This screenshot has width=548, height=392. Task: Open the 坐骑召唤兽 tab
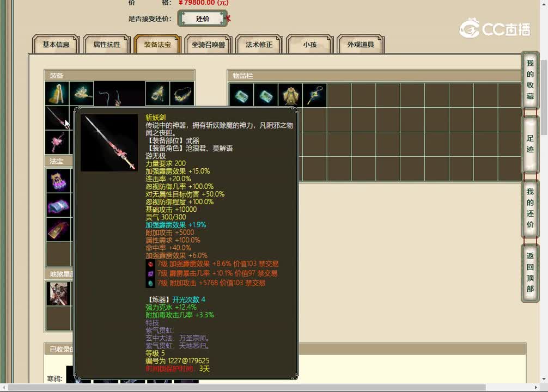coord(208,44)
